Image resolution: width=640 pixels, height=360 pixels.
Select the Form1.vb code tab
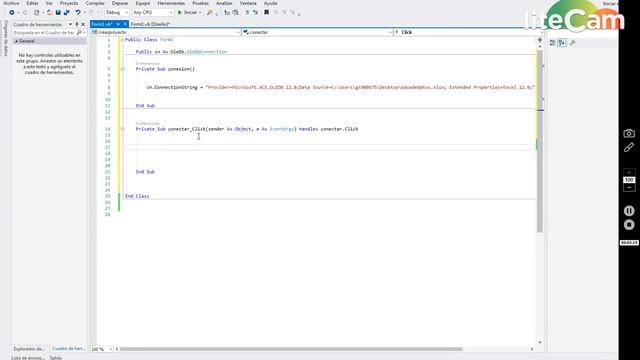tap(102, 24)
